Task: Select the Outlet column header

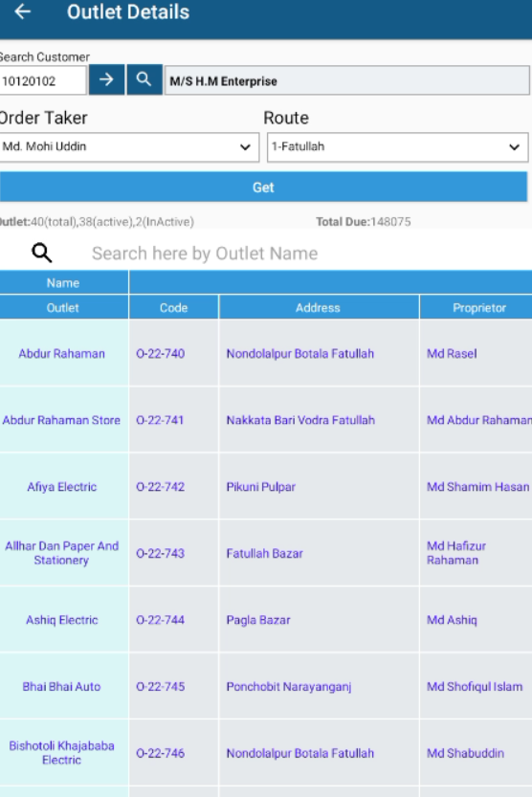Action: [63, 308]
